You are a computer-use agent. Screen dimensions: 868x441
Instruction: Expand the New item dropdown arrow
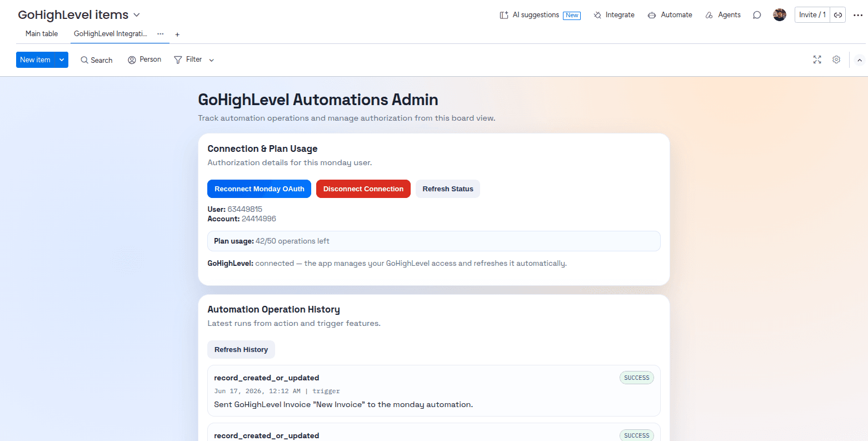[x=62, y=60]
